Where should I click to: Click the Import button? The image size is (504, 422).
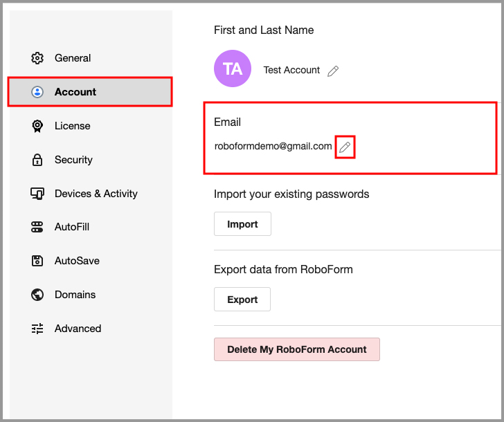pyautogui.click(x=243, y=224)
